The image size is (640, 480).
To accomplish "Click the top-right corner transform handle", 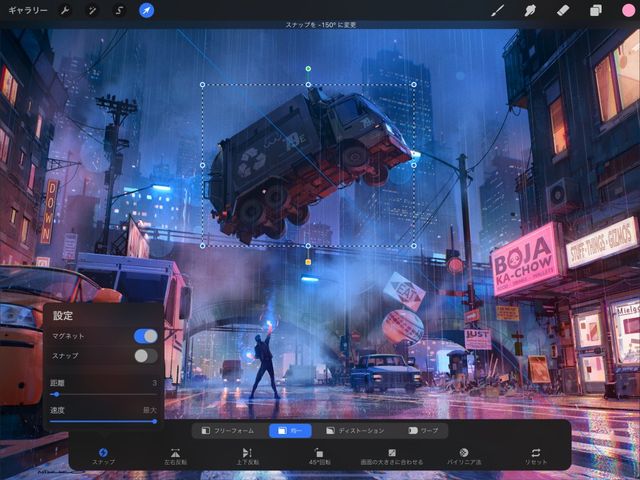I will (x=414, y=84).
